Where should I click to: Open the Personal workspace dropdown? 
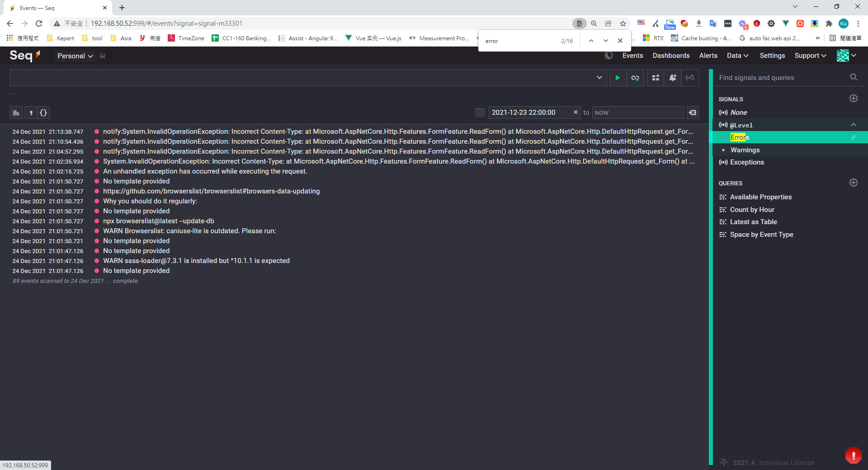click(75, 56)
